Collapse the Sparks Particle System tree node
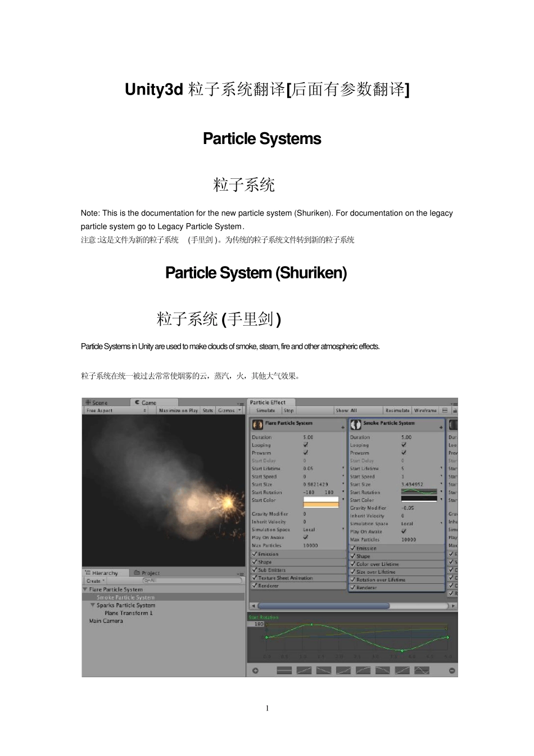534x756 pixels. tap(93, 605)
